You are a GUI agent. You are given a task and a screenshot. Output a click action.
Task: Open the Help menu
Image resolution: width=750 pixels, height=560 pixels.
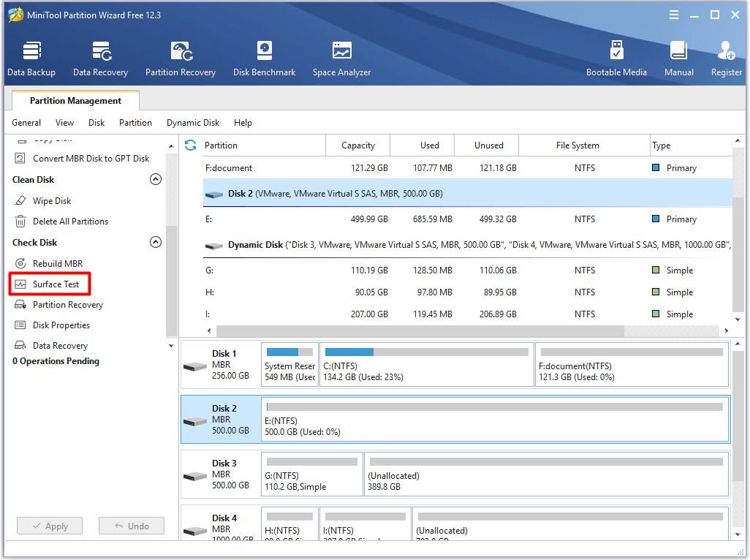click(243, 122)
